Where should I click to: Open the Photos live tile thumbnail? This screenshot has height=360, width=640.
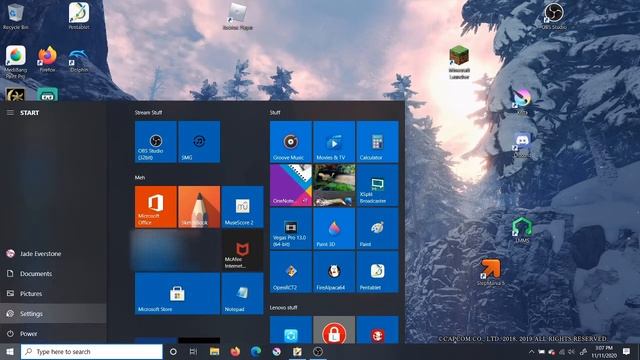(334, 185)
